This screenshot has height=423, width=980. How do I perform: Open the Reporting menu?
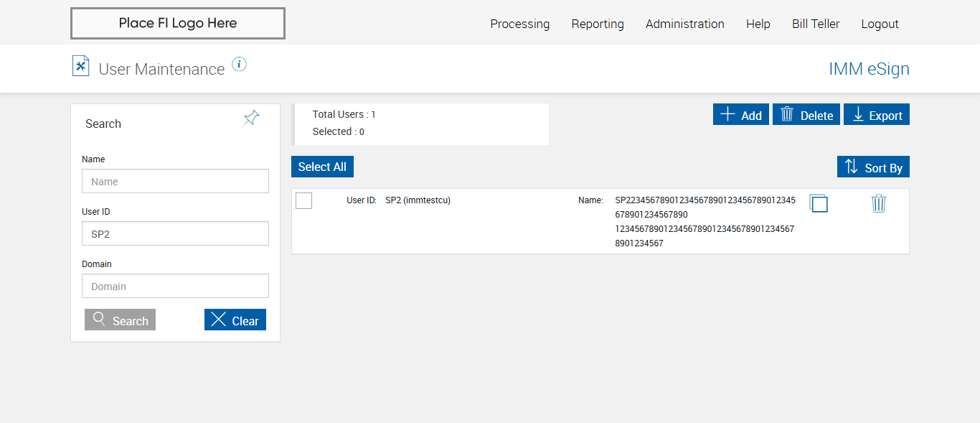click(598, 24)
